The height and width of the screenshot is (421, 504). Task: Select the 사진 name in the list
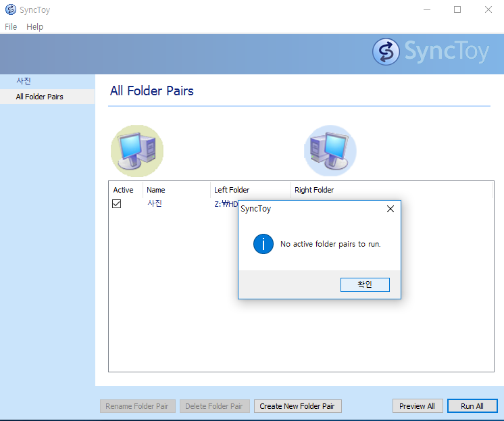coord(155,203)
